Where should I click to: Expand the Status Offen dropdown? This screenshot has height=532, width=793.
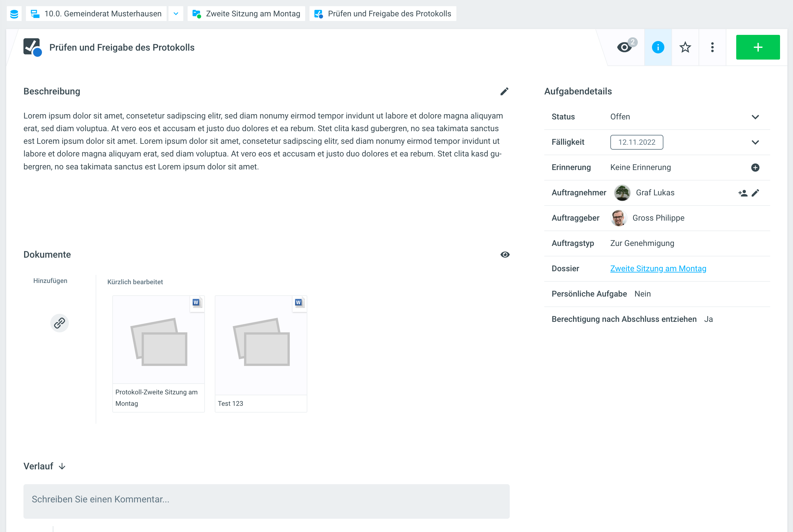point(755,117)
